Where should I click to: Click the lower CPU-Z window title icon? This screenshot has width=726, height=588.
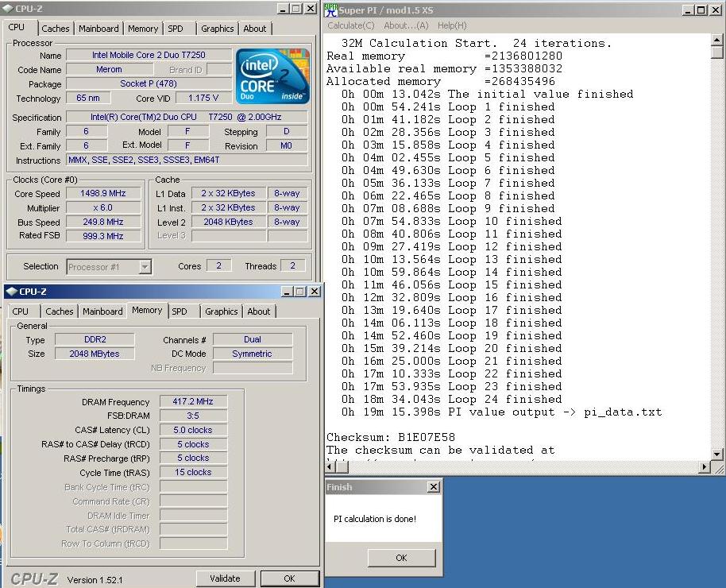[12, 292]
